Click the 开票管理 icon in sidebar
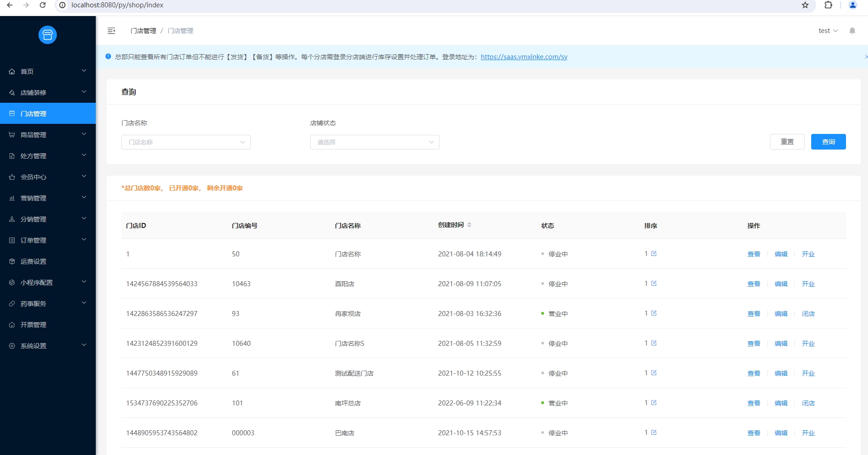The height and width of the screenshot is (455, 868). click(x=12, y=325)
